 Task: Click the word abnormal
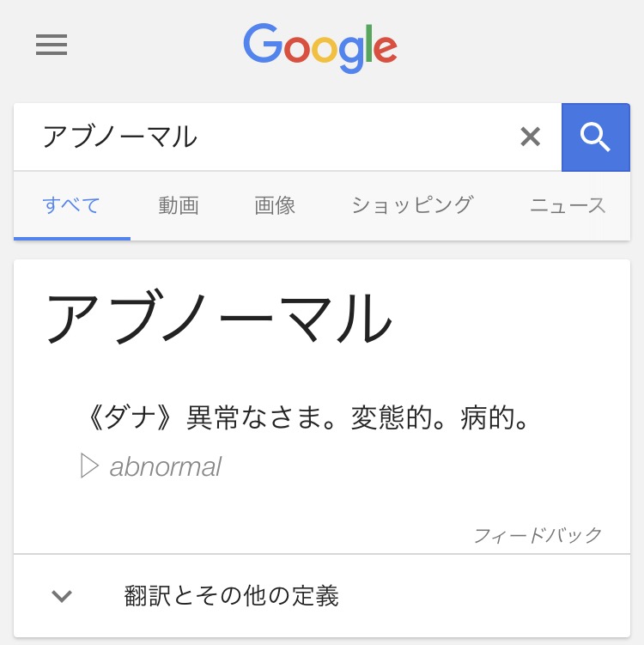166,466
